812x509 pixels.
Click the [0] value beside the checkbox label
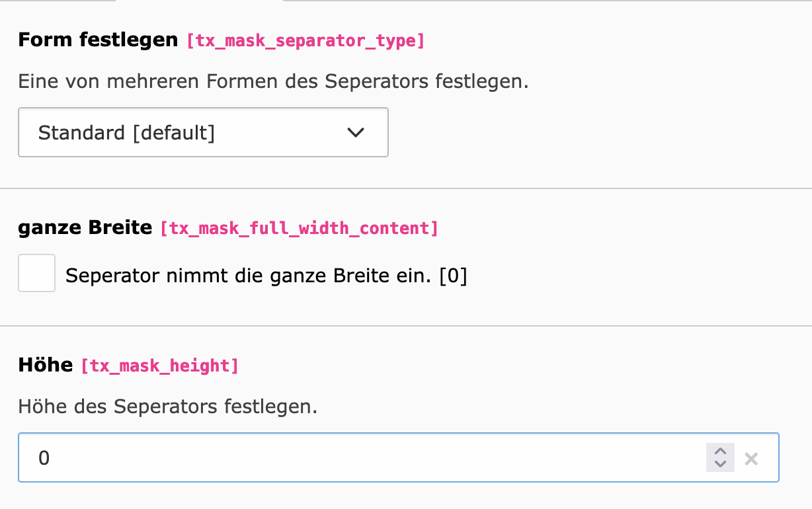click(x=453, y=276)
